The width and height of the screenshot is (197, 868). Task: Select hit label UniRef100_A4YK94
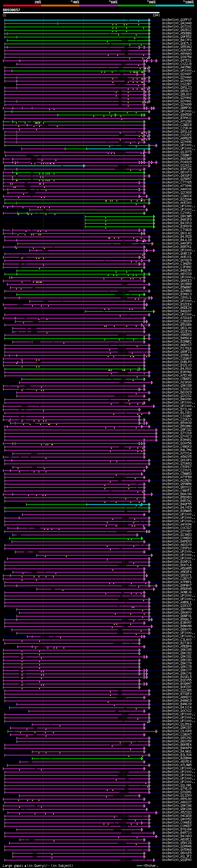pyautogui.click(x=177, y=525)
